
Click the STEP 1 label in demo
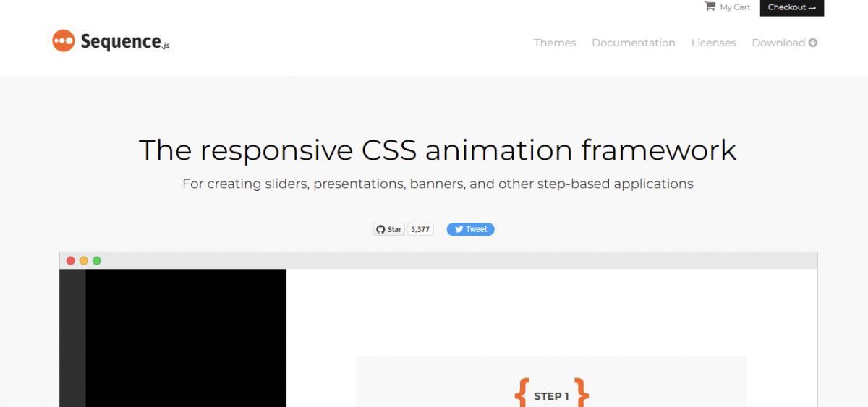pos(551,396)
